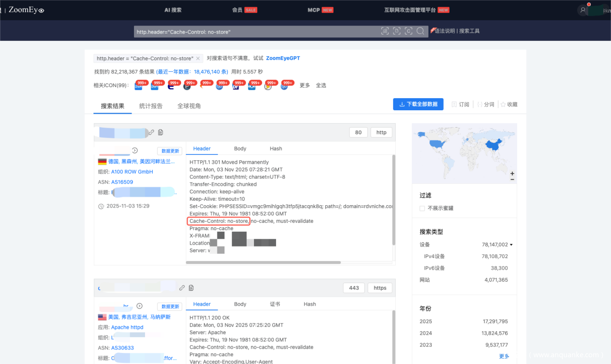Click the horizontal scrollbar under first header
The width and height of the screenshot is (611, 364).
(263, 262)
